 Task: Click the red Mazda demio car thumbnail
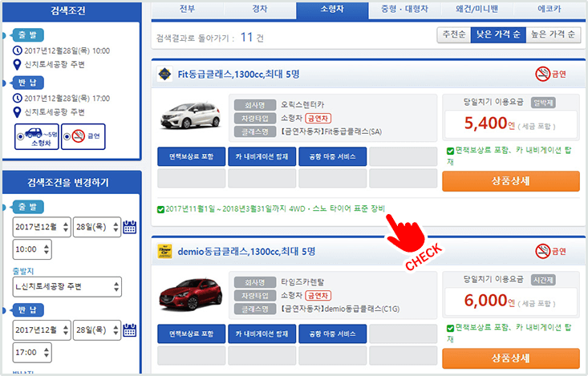click(x=189, y=294)
